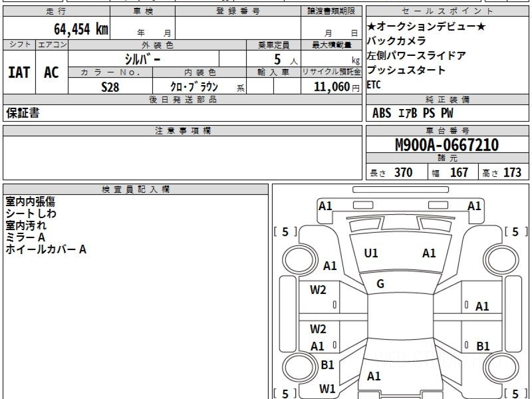Click the 保証書 entry

pos(23,113)
